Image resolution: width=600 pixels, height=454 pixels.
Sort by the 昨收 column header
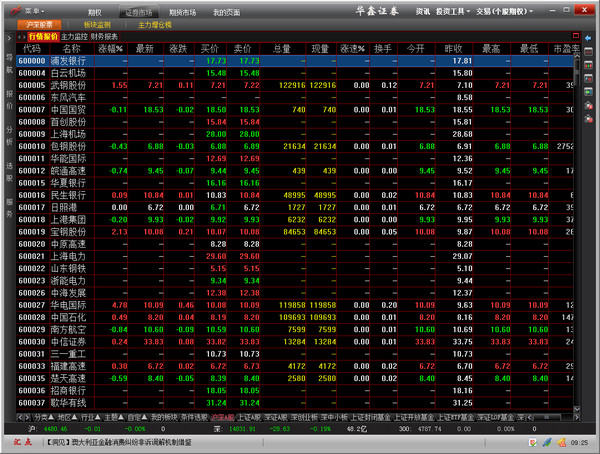tap(453, 49)
